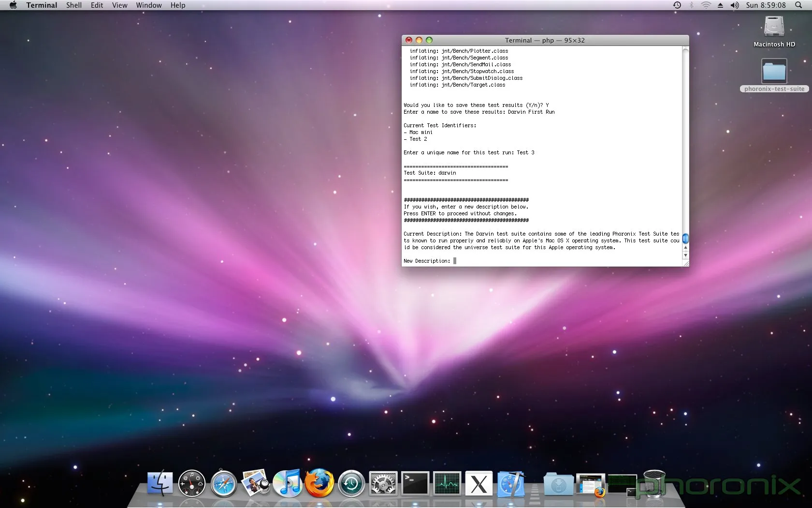Screen dimensions: 812x508
Task: Click 'Press ENTER to proceed' line
Action: [460, 213]
